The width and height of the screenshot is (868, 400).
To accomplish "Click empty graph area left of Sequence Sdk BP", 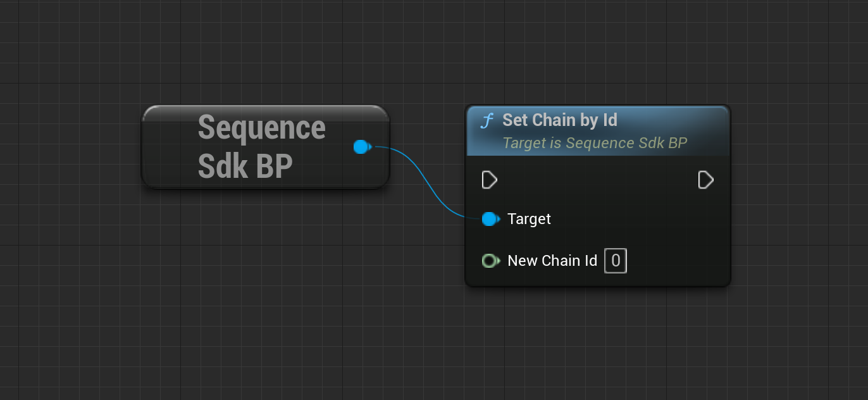I will click(70, 147).
